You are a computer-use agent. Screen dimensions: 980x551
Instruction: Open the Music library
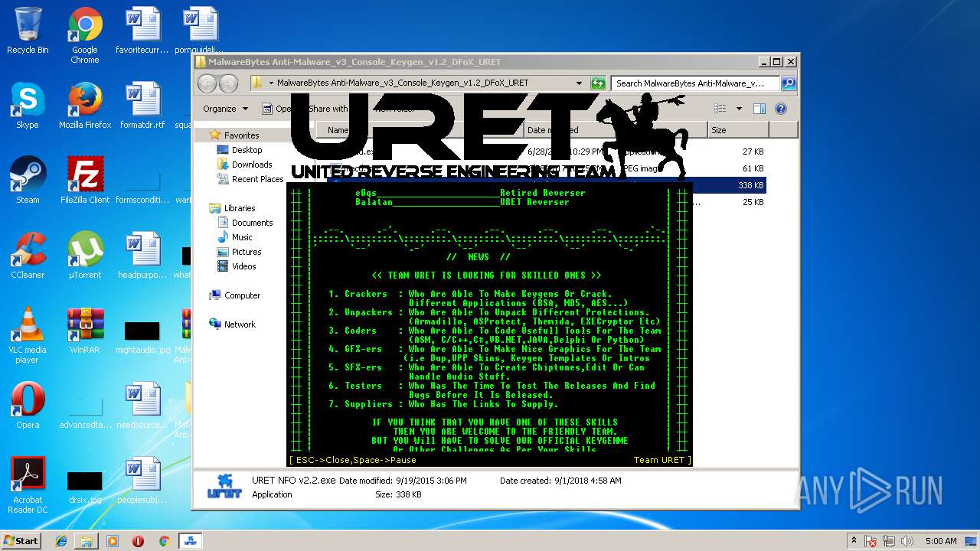tap(242, 237)
